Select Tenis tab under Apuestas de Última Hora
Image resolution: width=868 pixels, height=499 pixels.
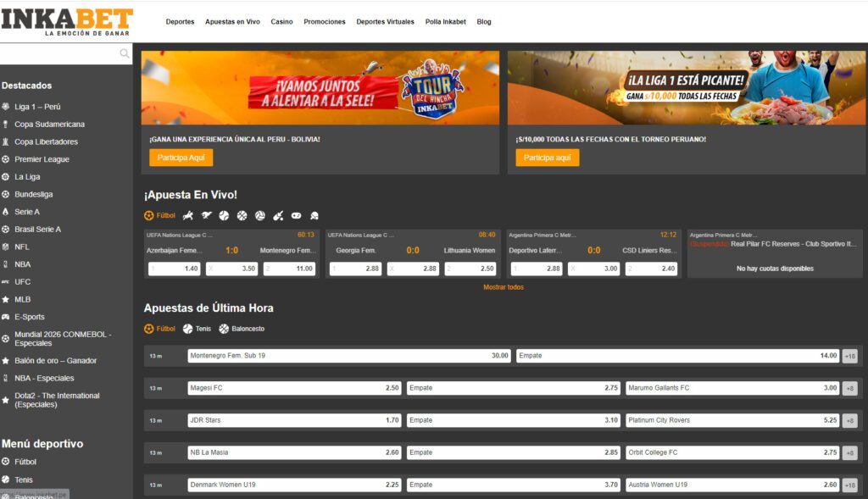(197, 329)
